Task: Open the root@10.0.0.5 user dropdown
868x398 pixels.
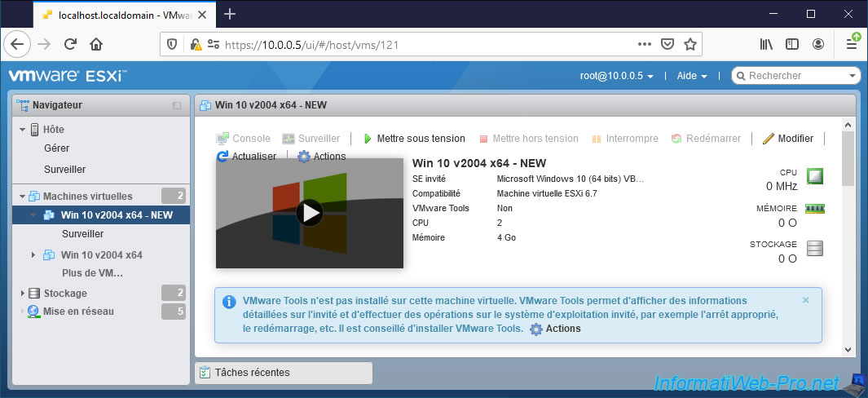Action: [x=617, y=76]
